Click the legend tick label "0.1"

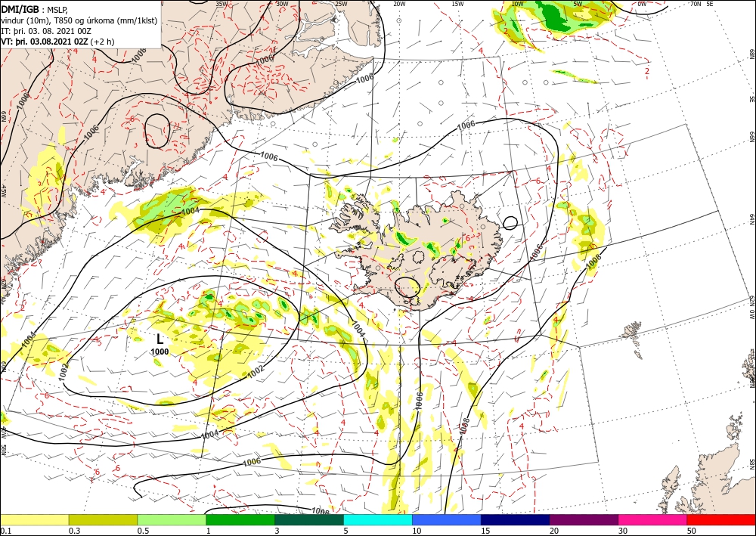(5, 531)
